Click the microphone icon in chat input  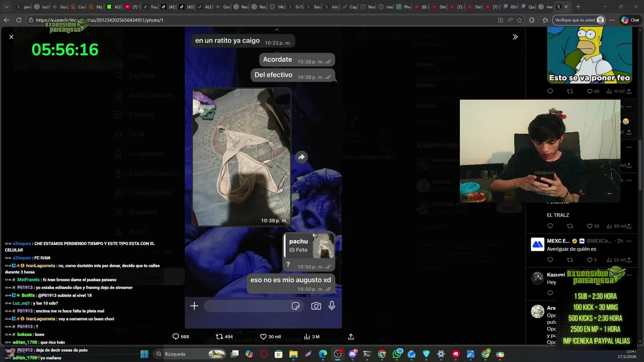pos(332,306)
